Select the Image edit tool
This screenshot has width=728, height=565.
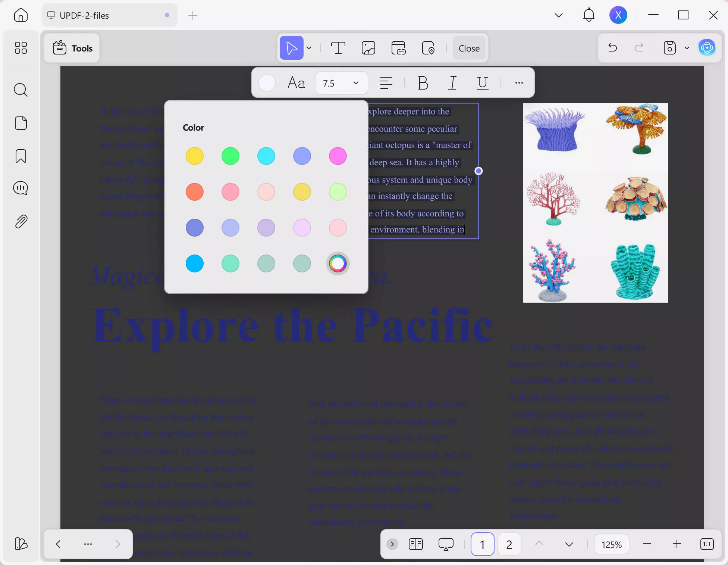(368, 48)
